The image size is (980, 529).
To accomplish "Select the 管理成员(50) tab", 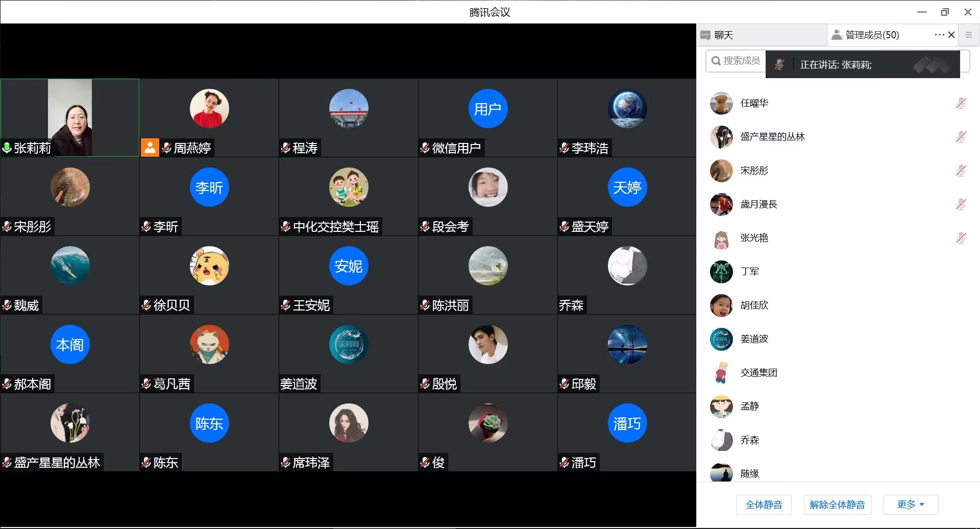I will tap(872, 35).
